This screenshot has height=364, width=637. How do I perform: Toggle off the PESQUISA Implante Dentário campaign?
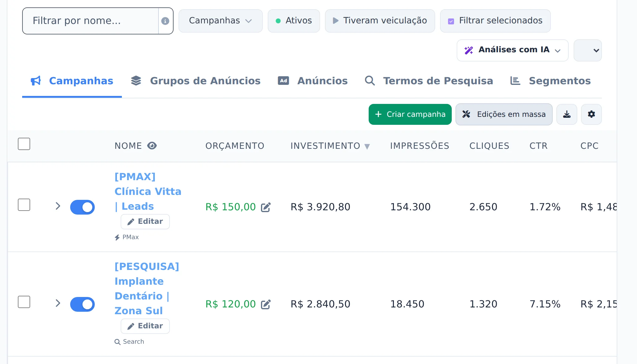pos(82,304)
